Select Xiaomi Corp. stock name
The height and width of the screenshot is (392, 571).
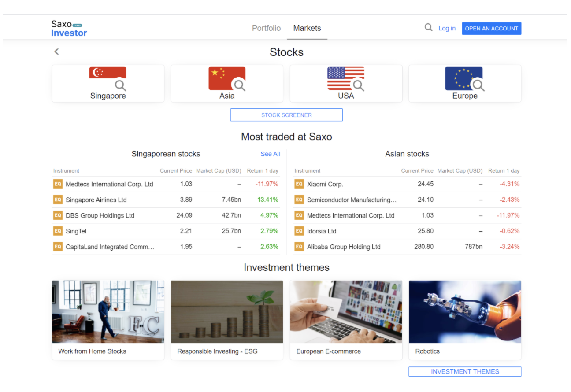click(325, 184)
